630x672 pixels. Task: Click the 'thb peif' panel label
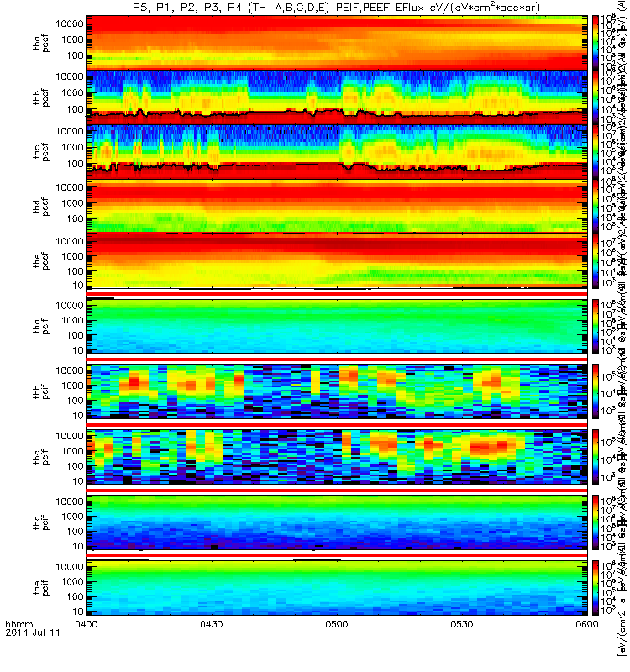point(41,391)
